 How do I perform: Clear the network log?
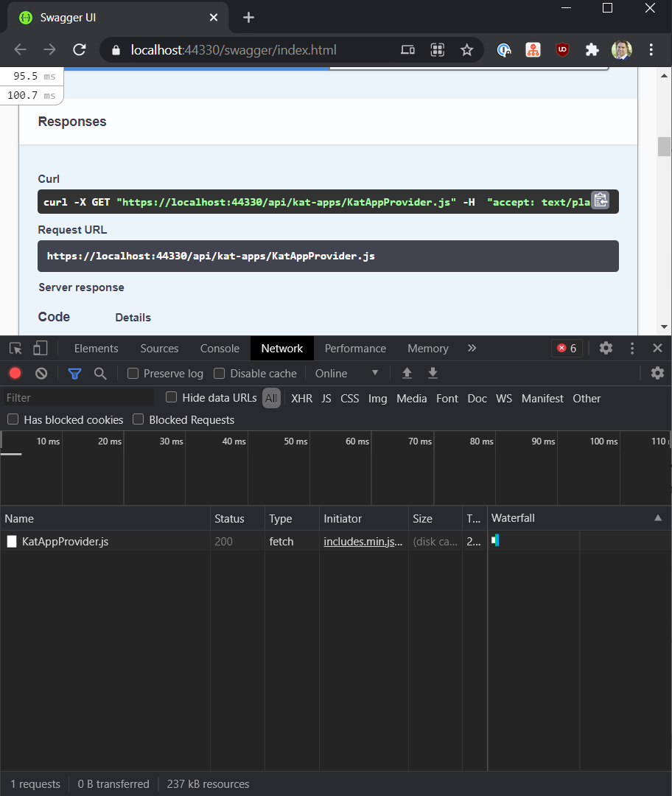pyautogui.click(x=41, y=374)
